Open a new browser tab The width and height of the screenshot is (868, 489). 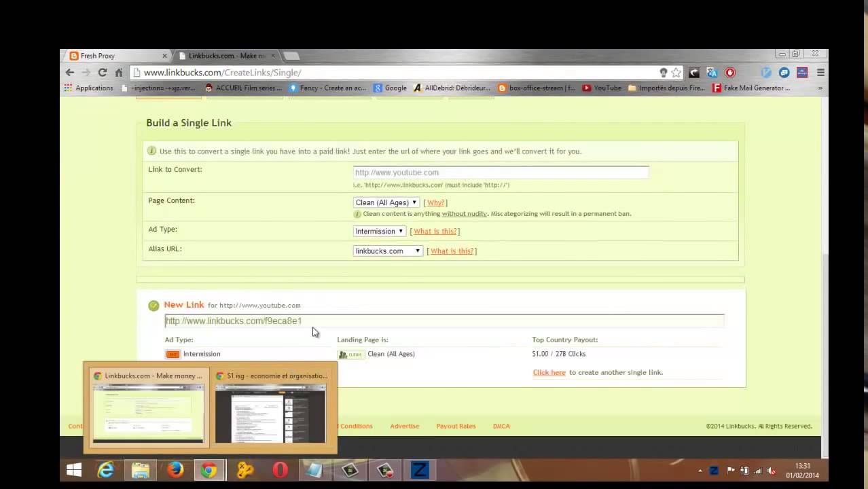point(291,56)
